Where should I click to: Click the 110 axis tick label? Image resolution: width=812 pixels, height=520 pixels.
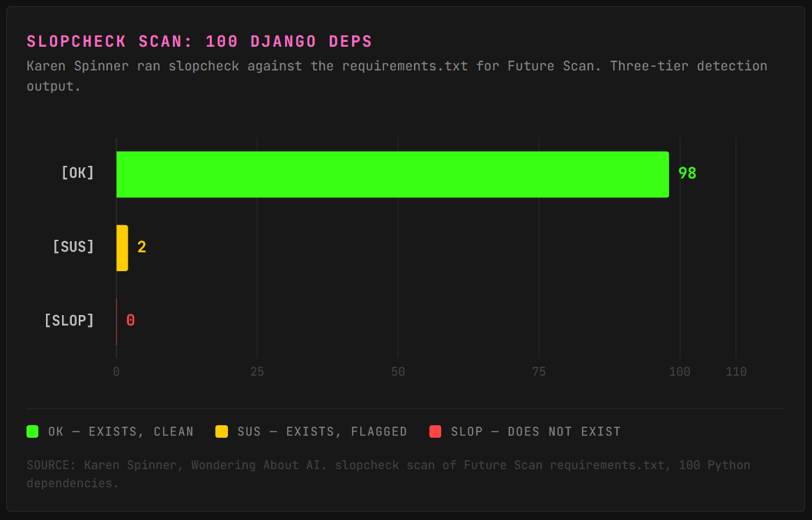(x=736, y=372)
